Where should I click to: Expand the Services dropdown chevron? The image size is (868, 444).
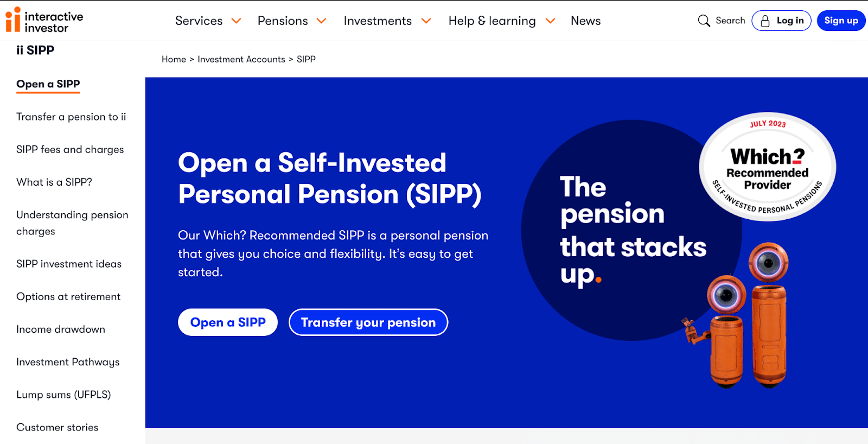(x=236, y=21)
